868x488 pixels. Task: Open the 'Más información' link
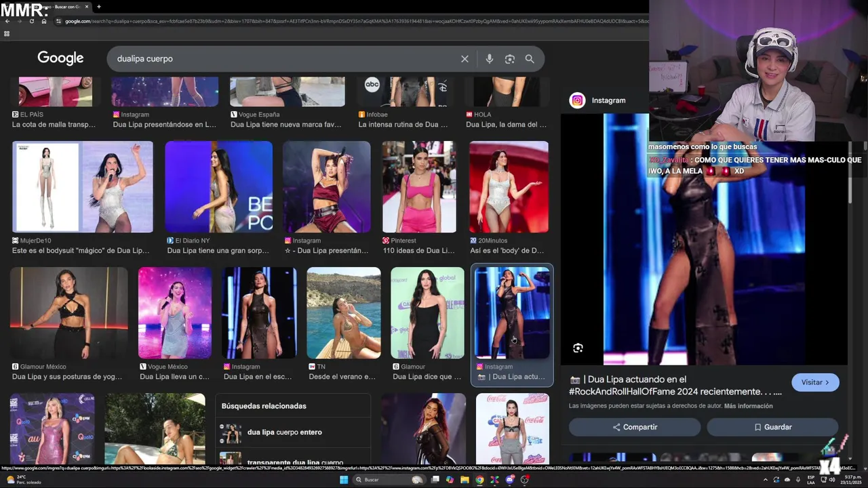[748, 406]
